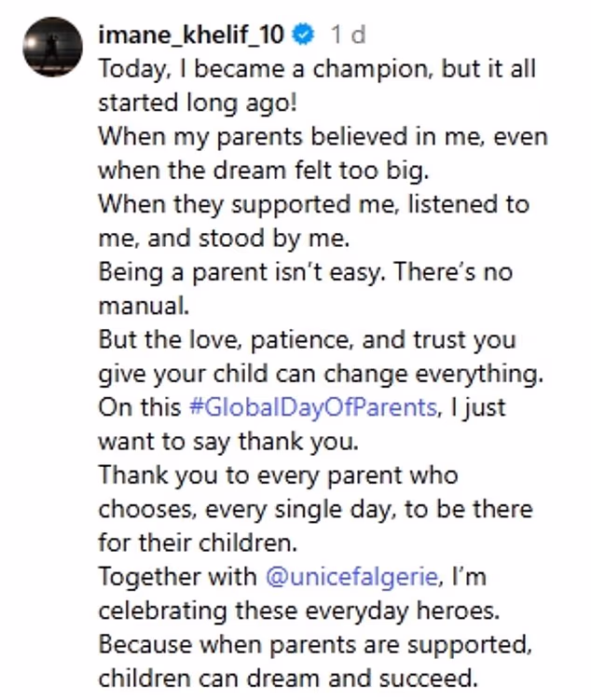
Task: Click the text 'give your child can change everything.'
Action: pos(320,373)
